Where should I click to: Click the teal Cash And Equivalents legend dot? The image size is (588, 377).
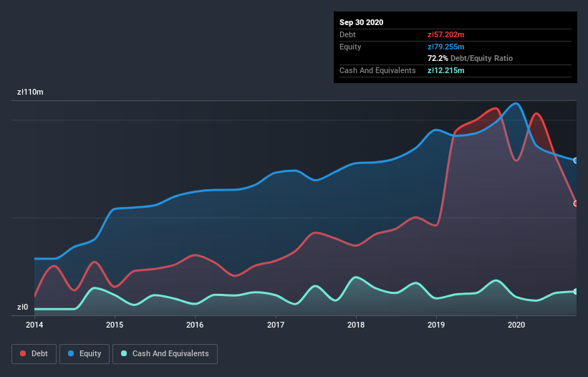[x=124, y=353]
